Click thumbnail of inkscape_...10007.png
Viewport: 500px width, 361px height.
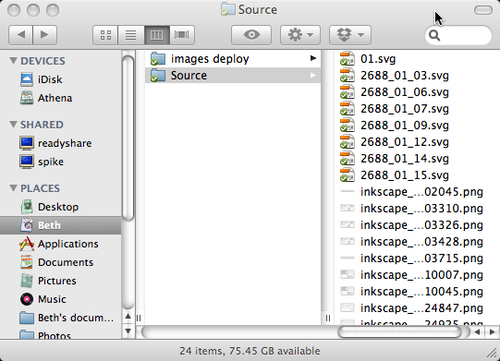[347, 275]
